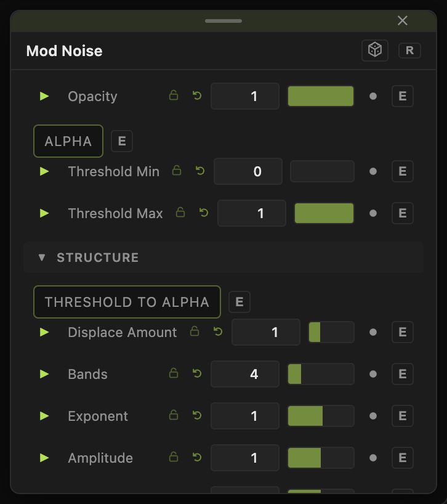The width and height of the screenshot is (447, 504).
Task: Click the Bands value field showing 4
Action: [x=245, y=374]
